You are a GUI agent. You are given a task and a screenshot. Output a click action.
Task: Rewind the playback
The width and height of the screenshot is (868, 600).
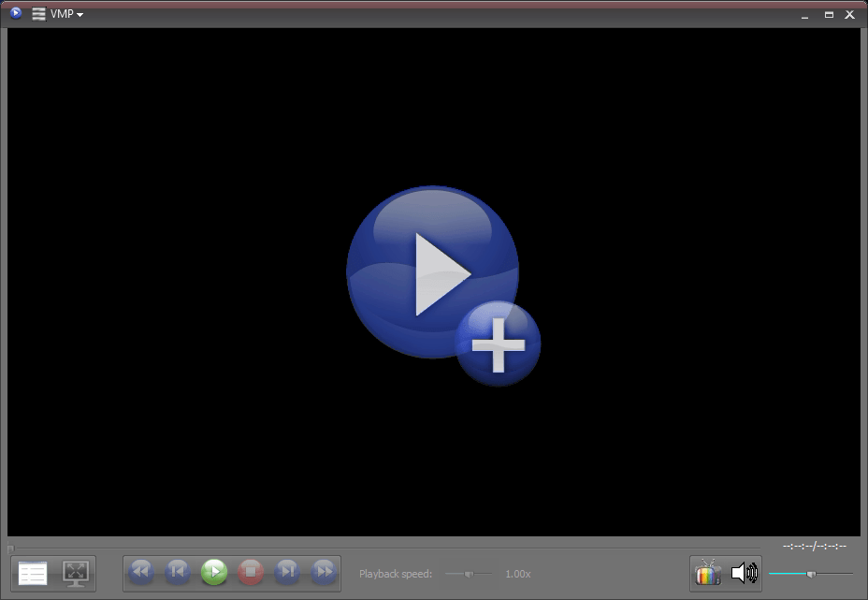pos(140,572)
